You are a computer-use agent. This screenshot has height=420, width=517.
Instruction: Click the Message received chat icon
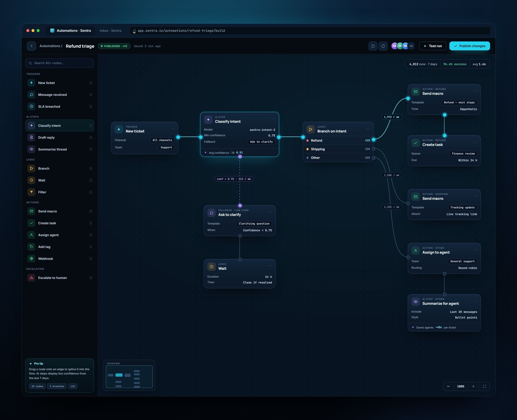(x=32, y=94)
